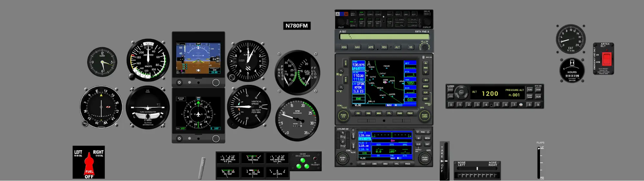Click the GNS 530 PUSH C/V knob
The width and height of the screenshot is (644, 181).
[343, 116]
